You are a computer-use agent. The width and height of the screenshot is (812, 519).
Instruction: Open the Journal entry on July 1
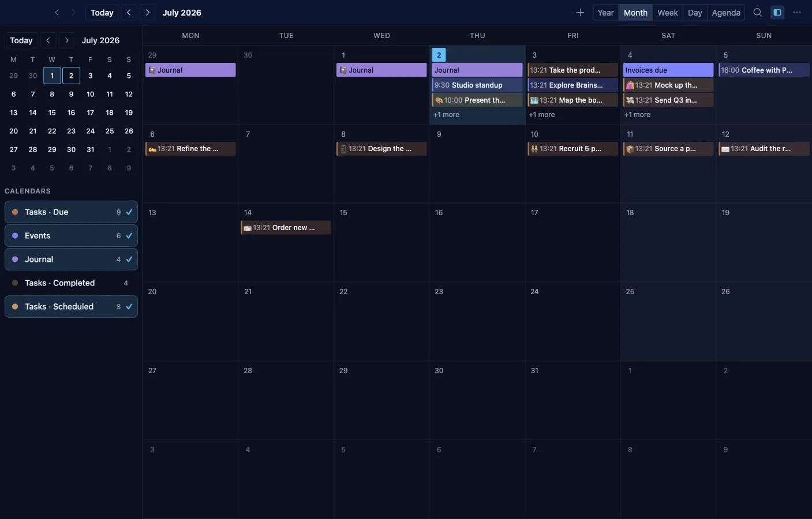pos(381,70)
